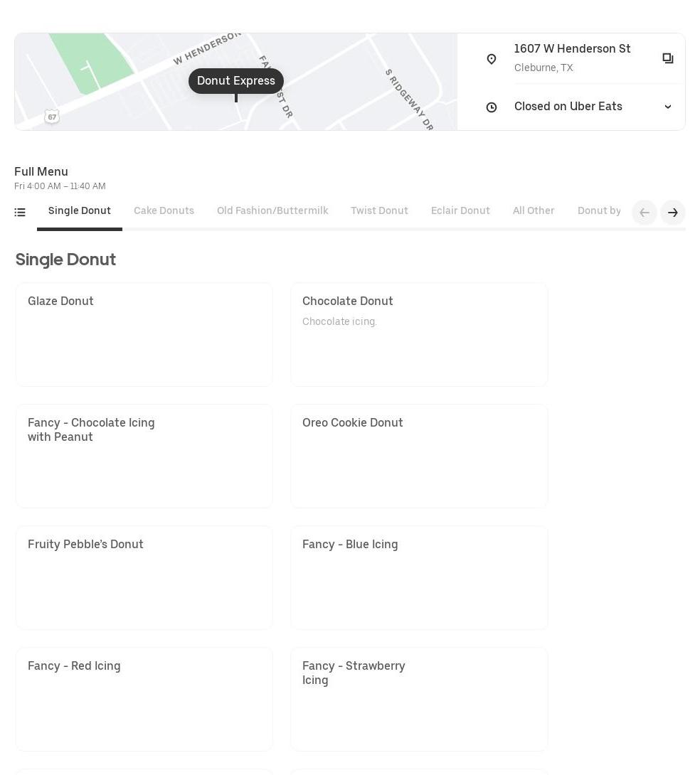Click the Full Menu heading

pyautogui.click(x=41, y=171)
